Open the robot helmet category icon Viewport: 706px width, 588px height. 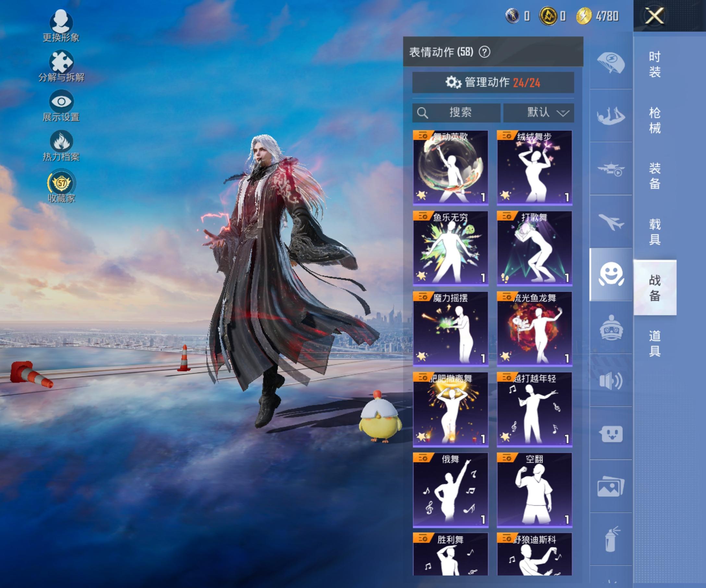tap(611, 327)
